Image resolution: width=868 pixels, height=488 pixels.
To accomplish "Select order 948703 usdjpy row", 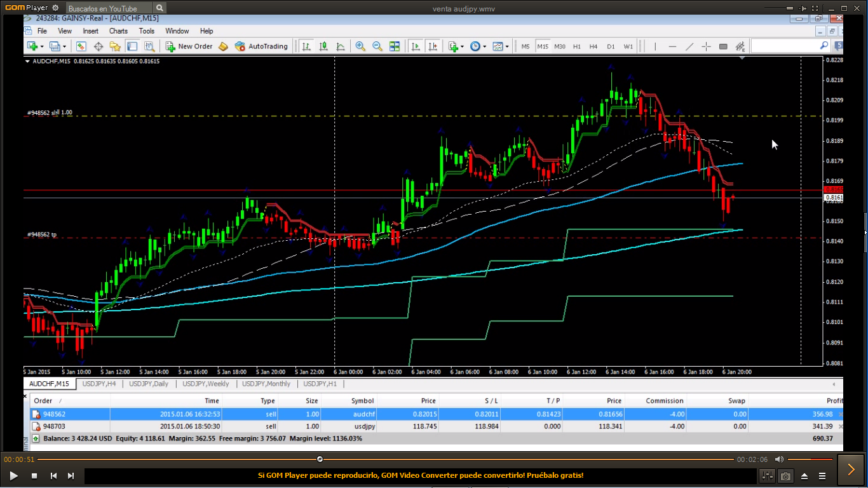I will [437, 426].
